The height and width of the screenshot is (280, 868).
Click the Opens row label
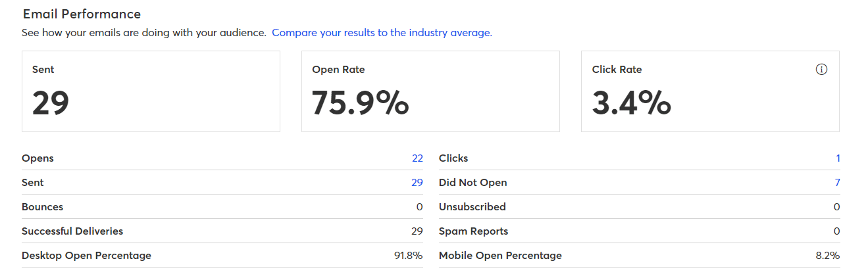tap(38, 158)
